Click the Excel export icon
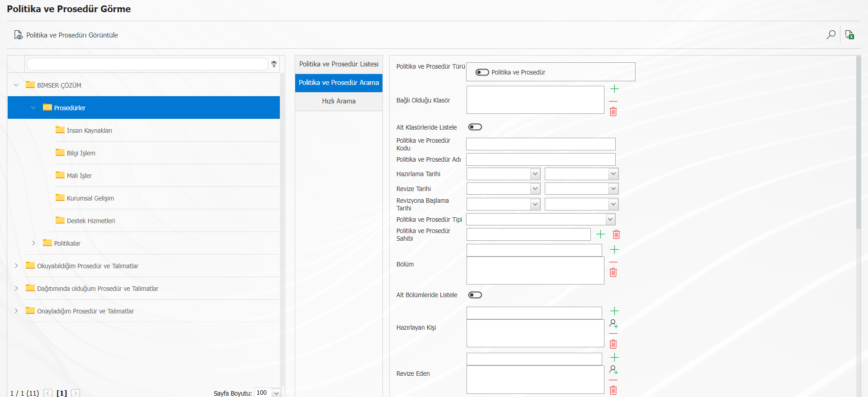 [850, 35]
